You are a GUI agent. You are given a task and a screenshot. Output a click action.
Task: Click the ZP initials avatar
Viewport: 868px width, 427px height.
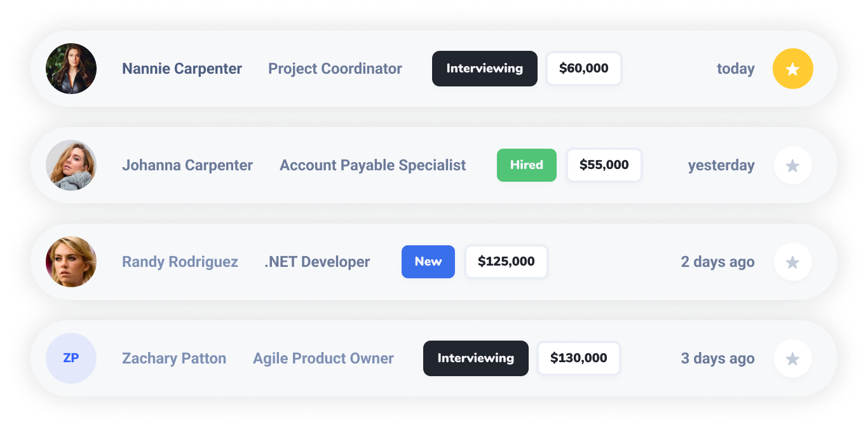click(71, 358)
